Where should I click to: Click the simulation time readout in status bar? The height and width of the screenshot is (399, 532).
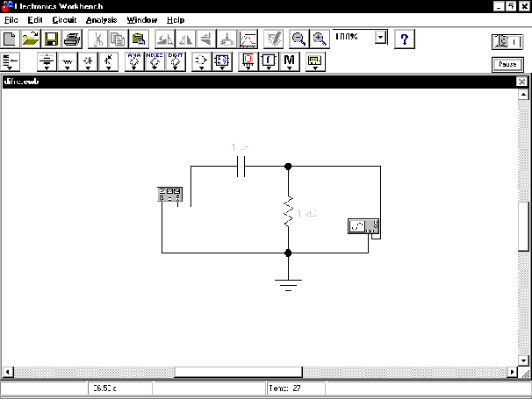(x=120, y=388)
